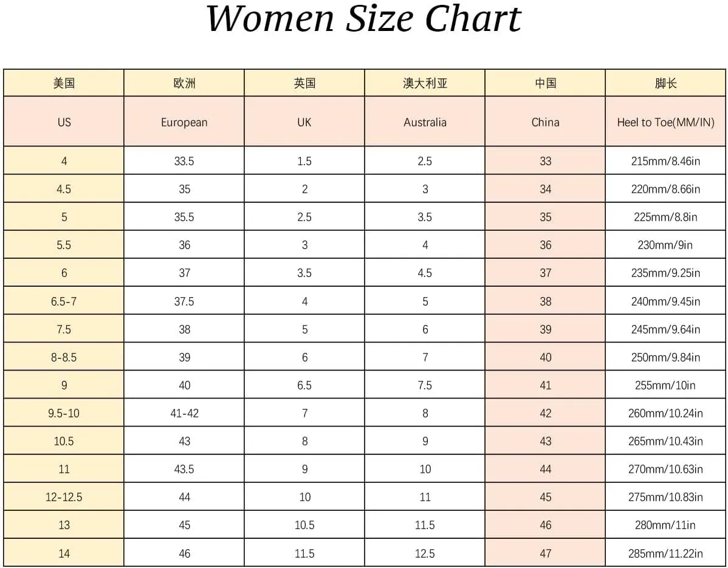This screenshot has height=568, width=728.
Task: Select the '285mm/11.22in' cell
Action: [665, 553]
